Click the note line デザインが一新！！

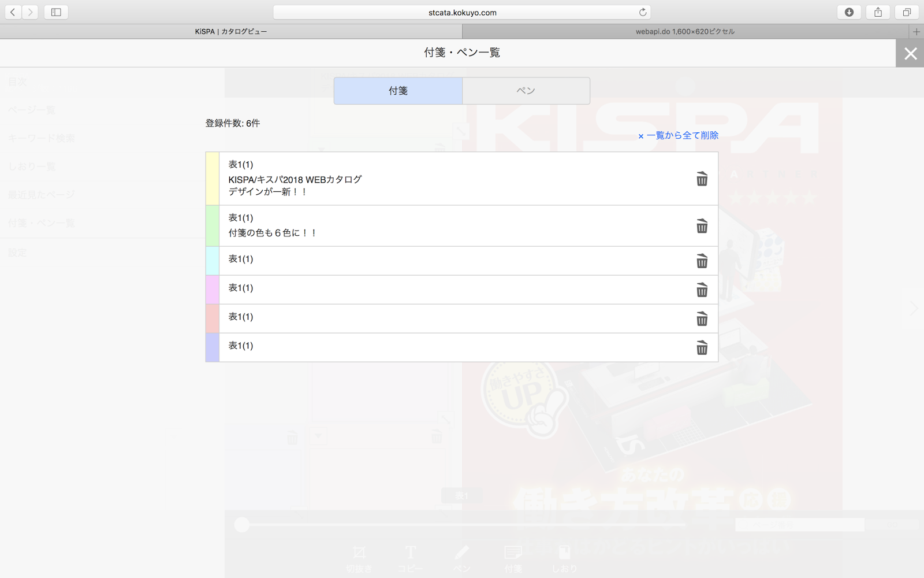click(x=268, y=192)
